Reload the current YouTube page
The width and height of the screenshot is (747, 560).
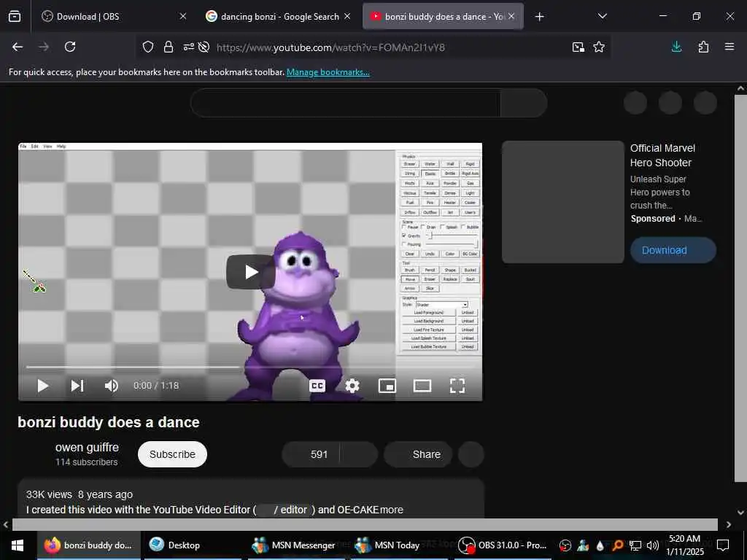(x=70, y=47)
